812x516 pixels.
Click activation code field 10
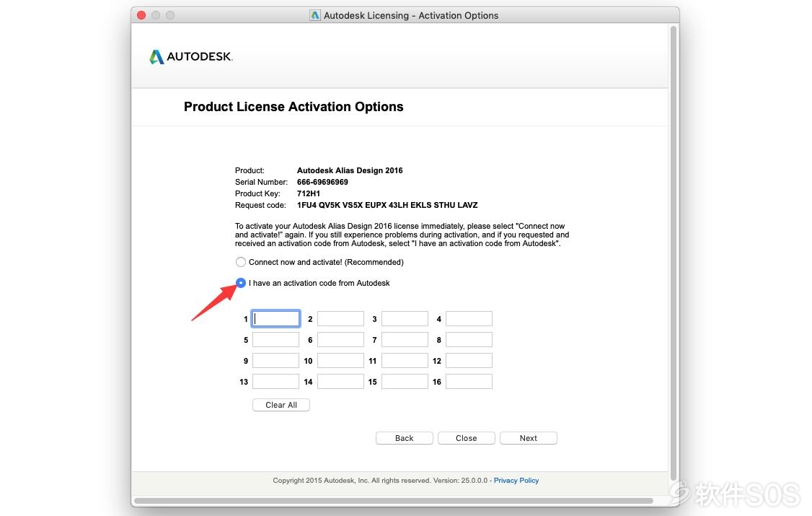pos(340,361)
